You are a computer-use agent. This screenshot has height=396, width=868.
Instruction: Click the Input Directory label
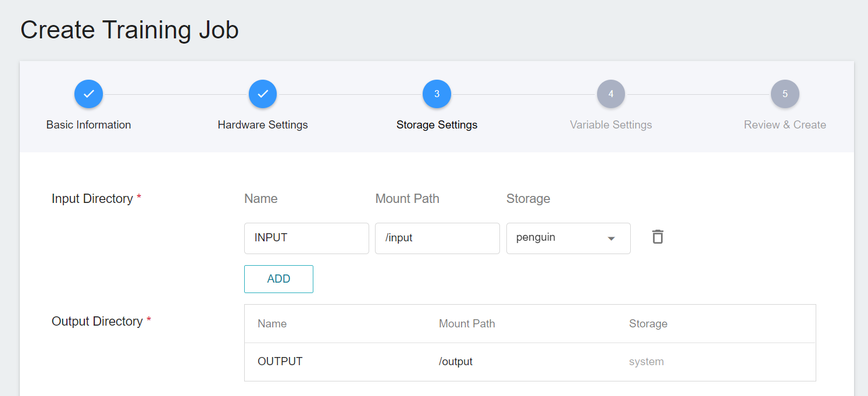click(92, 199)
